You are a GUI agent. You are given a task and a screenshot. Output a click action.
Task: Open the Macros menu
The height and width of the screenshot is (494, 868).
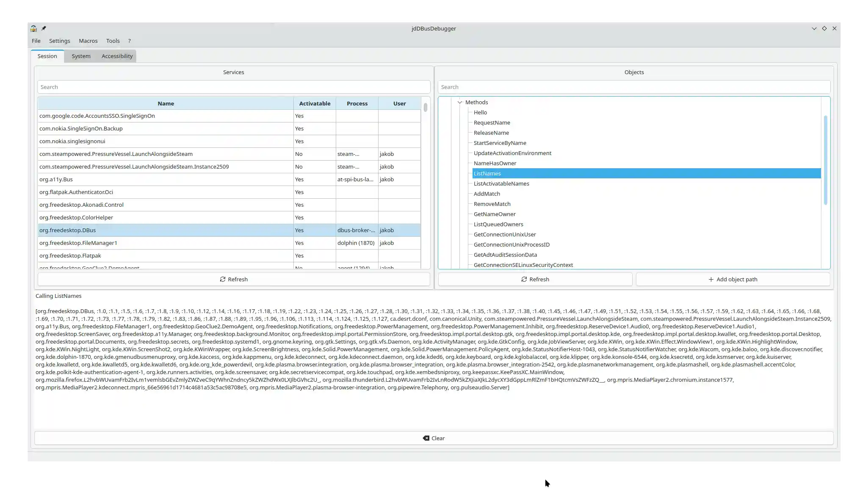point(88,41)
